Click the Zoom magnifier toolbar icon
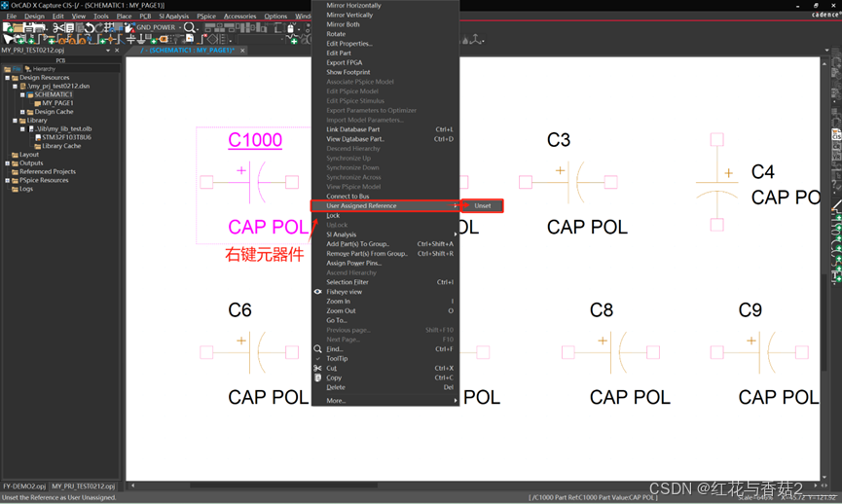This screenshot has height=504, width=842. click(189, 27)
